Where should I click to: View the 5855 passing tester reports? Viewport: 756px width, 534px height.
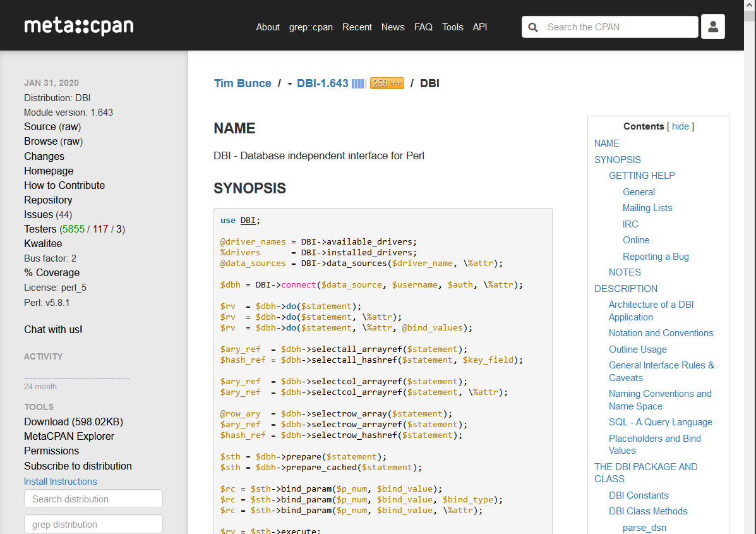click(73, 229)
